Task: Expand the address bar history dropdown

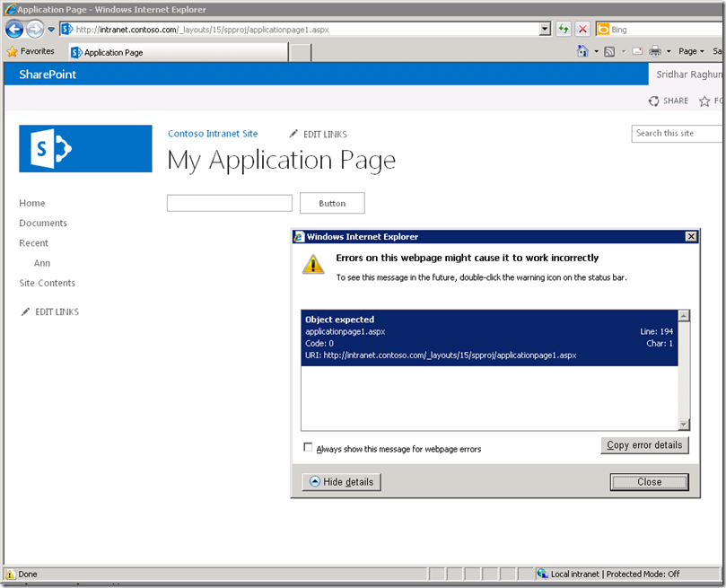Action: [x=545, y=29]
